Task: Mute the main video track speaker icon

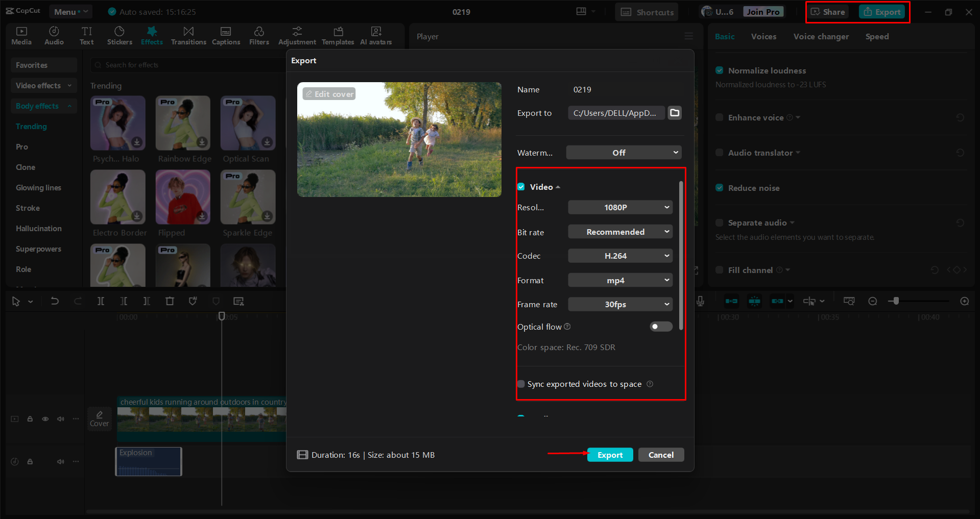Action: (61, 419)
